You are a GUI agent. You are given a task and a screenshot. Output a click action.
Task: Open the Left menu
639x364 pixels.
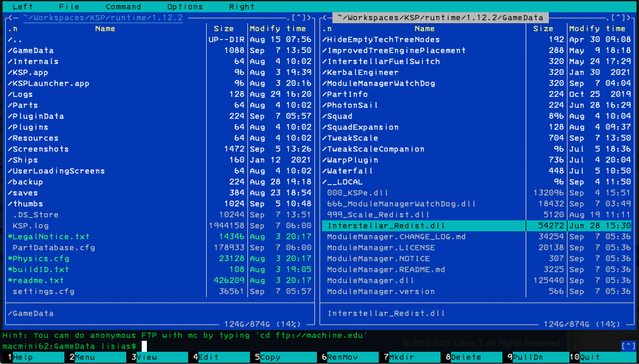click(x=23, y=6)
